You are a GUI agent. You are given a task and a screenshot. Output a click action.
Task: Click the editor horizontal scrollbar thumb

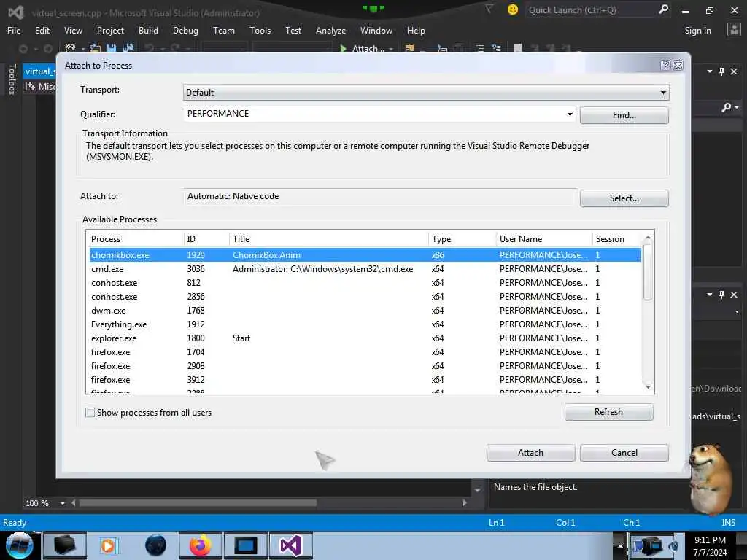[x=198, y=503]
